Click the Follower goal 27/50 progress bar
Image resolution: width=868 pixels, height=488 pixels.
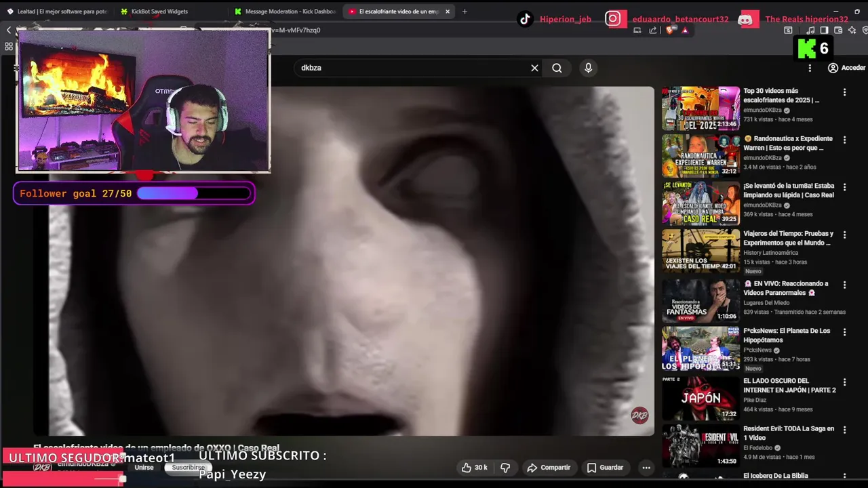pos(194,194)
